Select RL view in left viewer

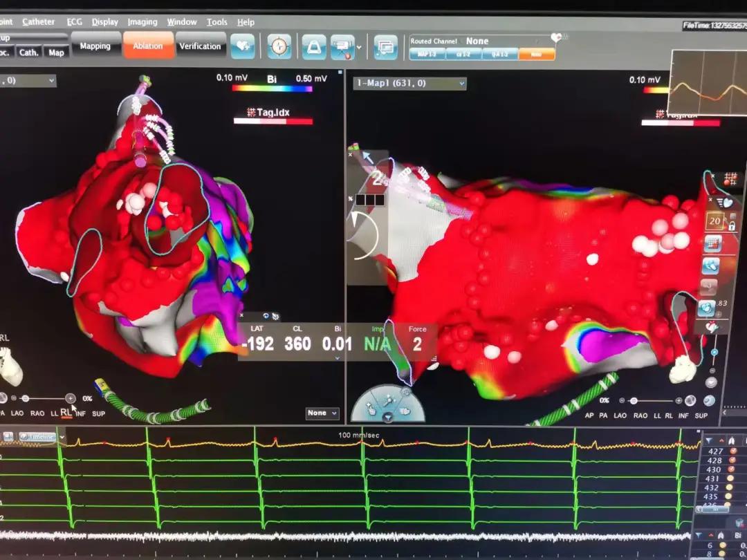[66, 412]
